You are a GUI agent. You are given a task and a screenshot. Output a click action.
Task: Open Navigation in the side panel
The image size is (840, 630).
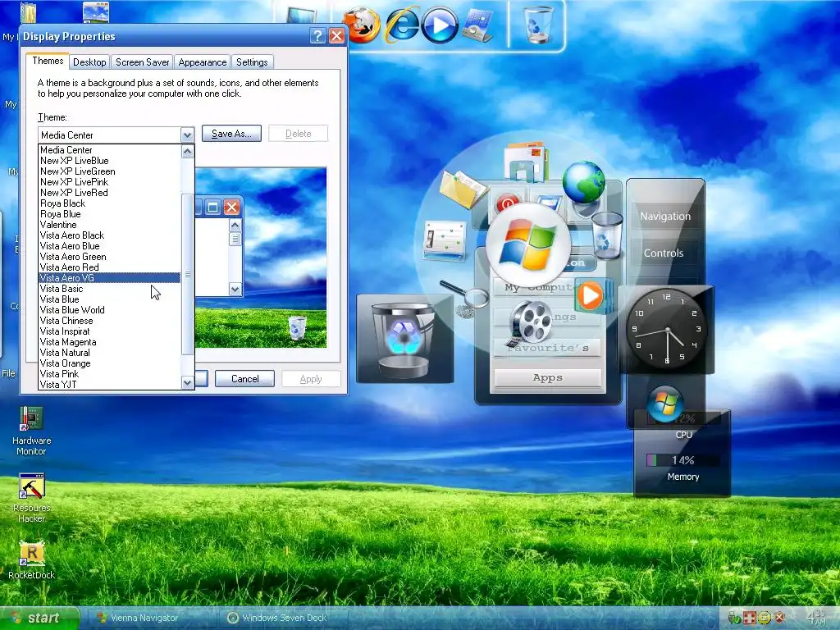coord(665,217)
